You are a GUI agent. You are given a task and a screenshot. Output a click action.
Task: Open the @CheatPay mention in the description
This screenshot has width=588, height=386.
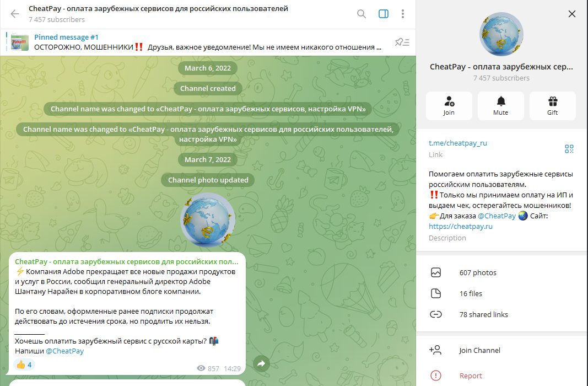pyautogui.click(x=497, y=216)
